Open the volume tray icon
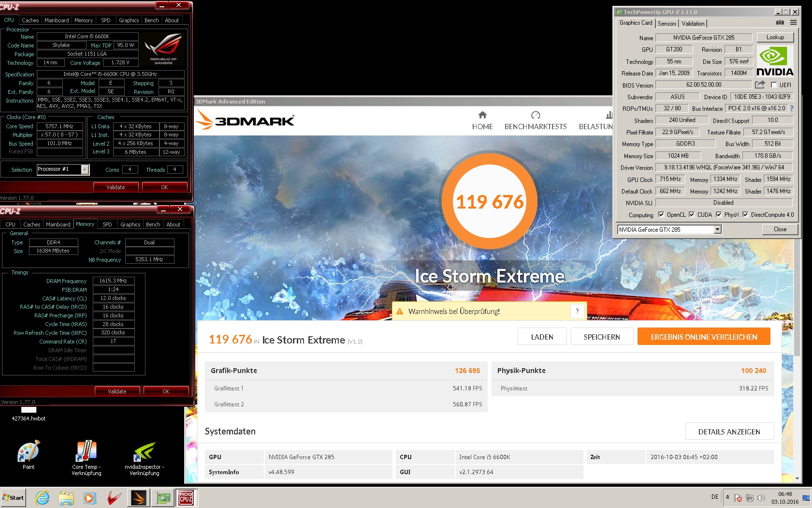 [x=761, y=497]
